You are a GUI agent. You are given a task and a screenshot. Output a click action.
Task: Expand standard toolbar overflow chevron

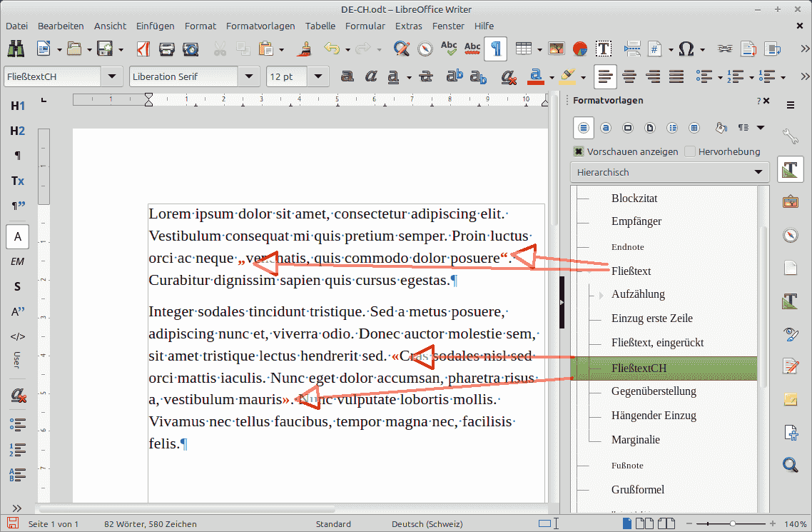[x=805, y=49]
